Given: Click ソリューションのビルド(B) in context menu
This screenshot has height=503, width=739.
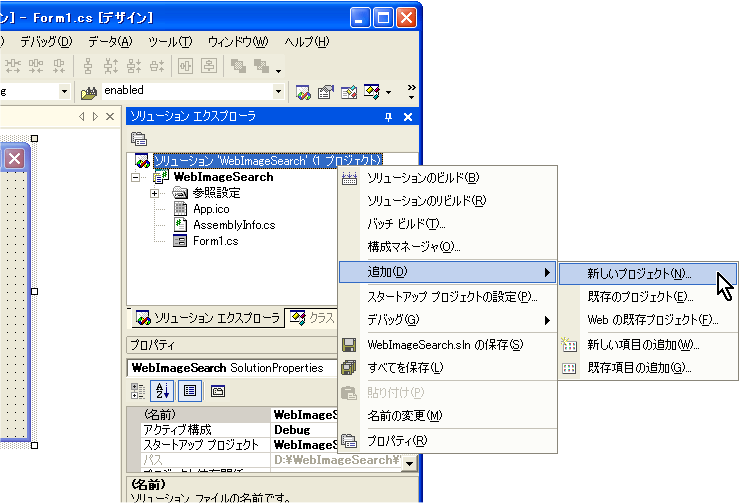Looking at the screenshot, I should 448,178.
